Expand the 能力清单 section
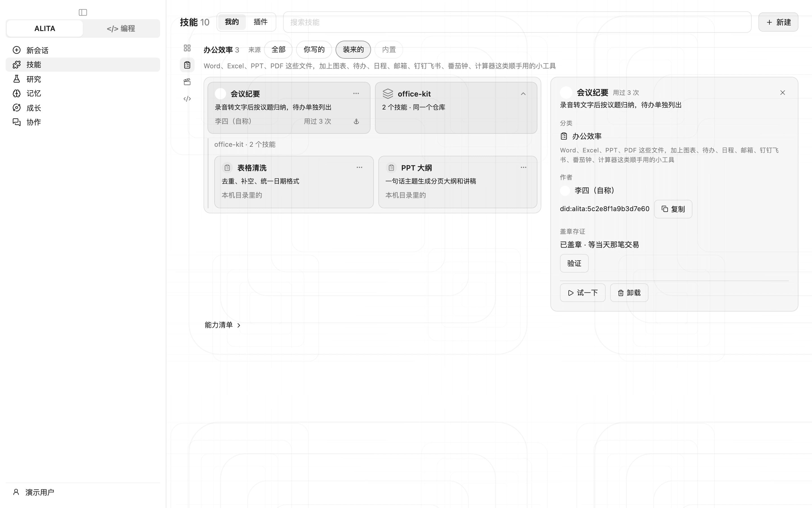Screen dimensions: 812x508 coord(223,325)
